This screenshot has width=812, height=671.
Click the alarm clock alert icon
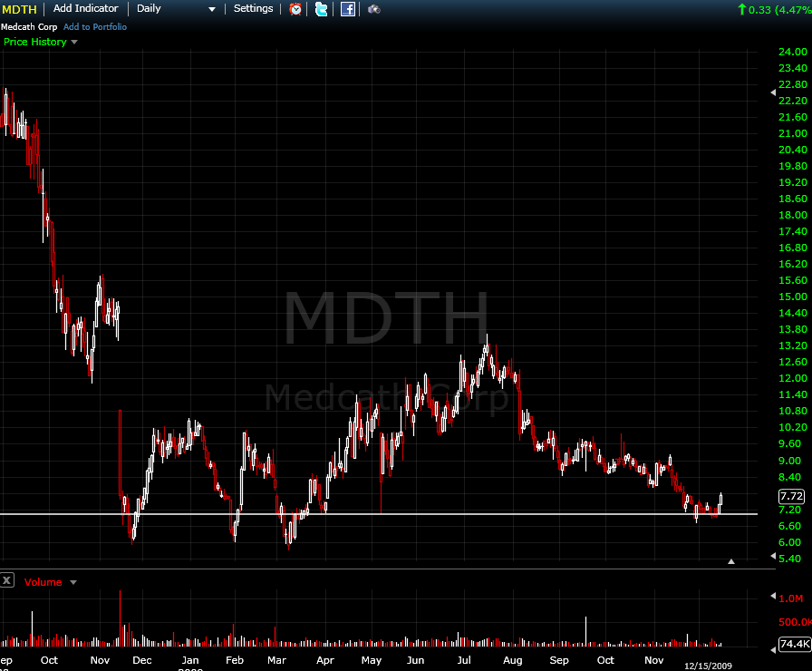[295, 9]
